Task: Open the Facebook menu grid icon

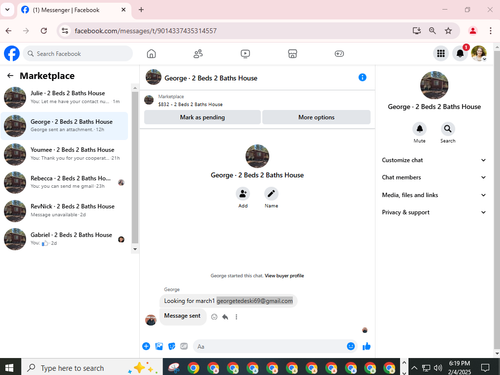Action: [x=441, y=53]
